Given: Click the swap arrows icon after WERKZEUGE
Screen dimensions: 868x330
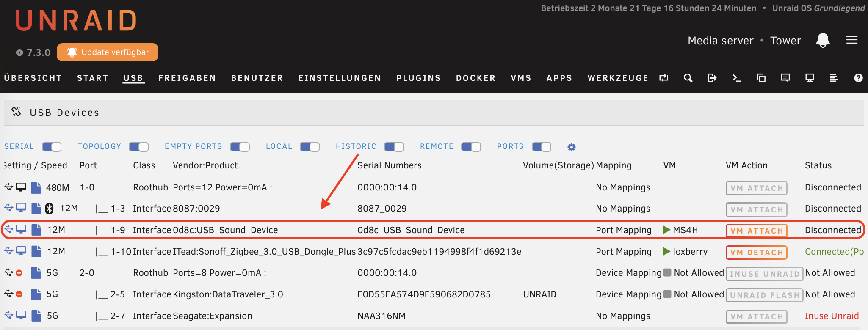Looking at the screenshot, I should click(664, 78).
